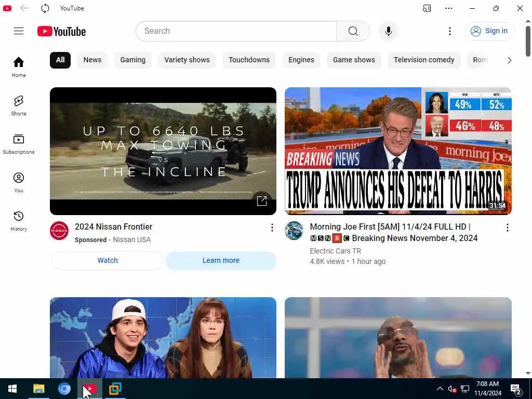Click the magnifier search button

click(x=353, y=31)
